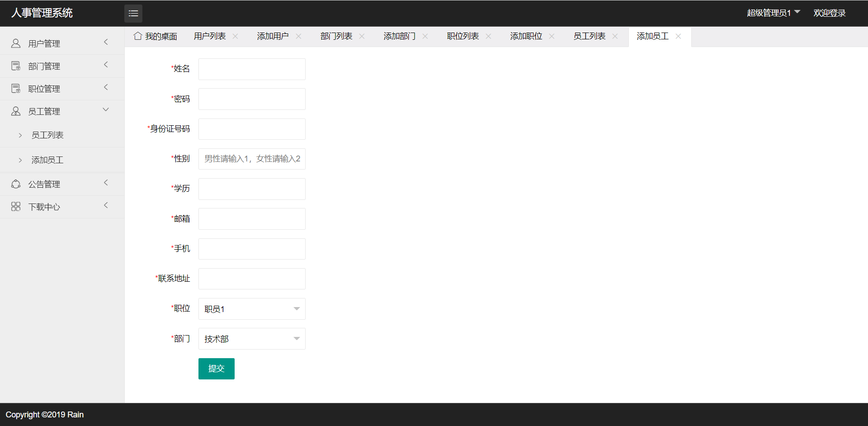Open the 部门 dropdown showing 技术部
This screenshot has height=426, width=868.
point(252,339)
